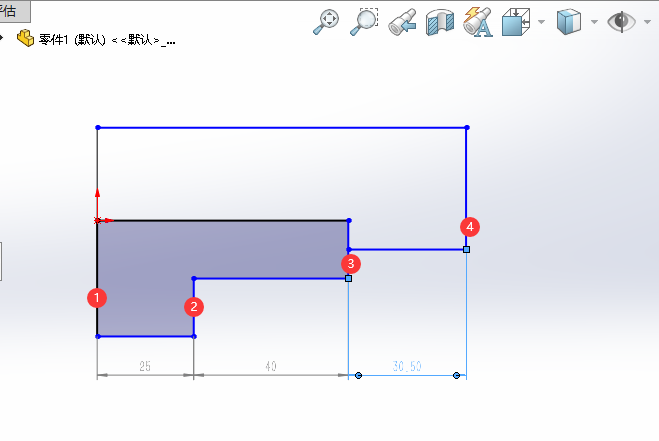Select the top horizontal sketch line
This screenshot has width=659, height=441.
[282, 127]
